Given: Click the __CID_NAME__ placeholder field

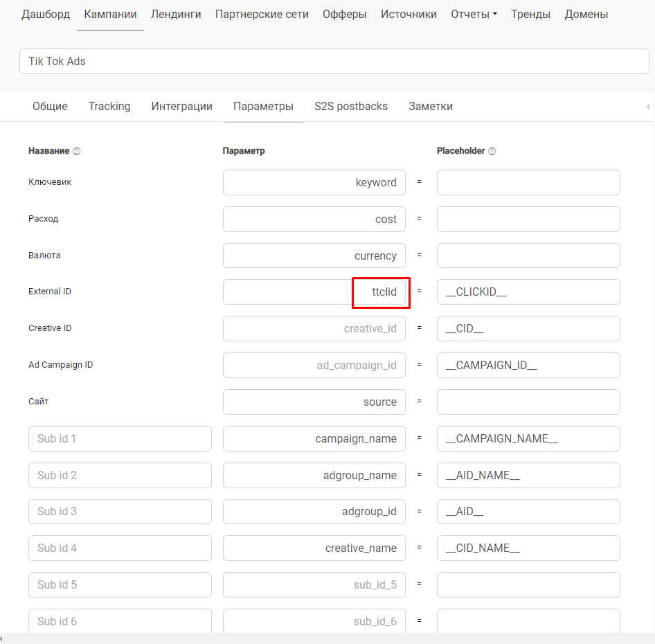Looking at the screenshot, I should (528, 548).
